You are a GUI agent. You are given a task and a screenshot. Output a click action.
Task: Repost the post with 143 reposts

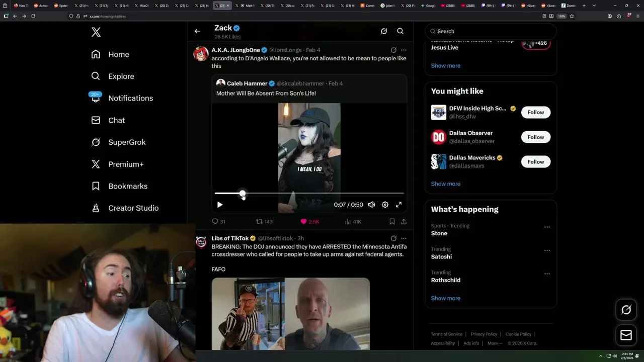(264, 222)
